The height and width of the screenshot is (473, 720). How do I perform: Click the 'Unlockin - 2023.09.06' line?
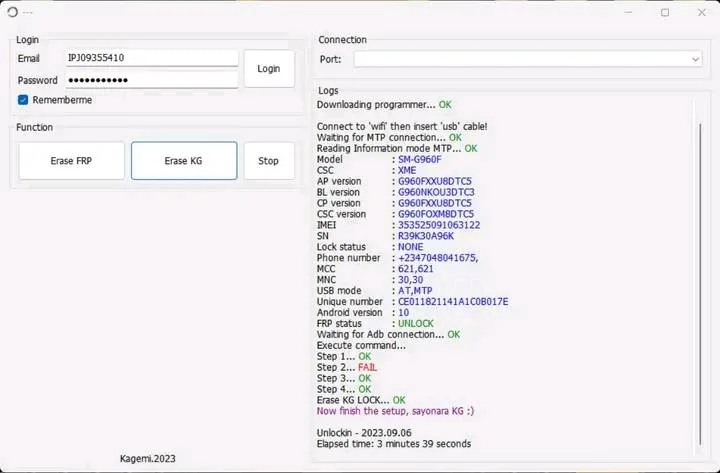(x=364, y=433)
